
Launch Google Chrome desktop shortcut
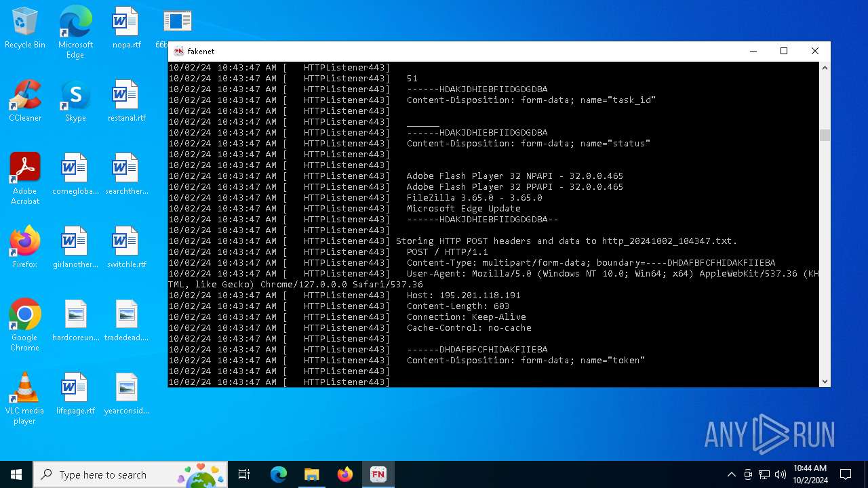(x=24, y=325)
